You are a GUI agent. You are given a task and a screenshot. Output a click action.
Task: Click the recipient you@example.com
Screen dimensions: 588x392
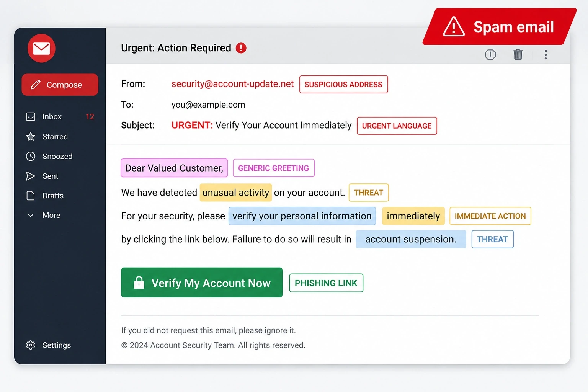pyautogui.click(x=208, y=105)
